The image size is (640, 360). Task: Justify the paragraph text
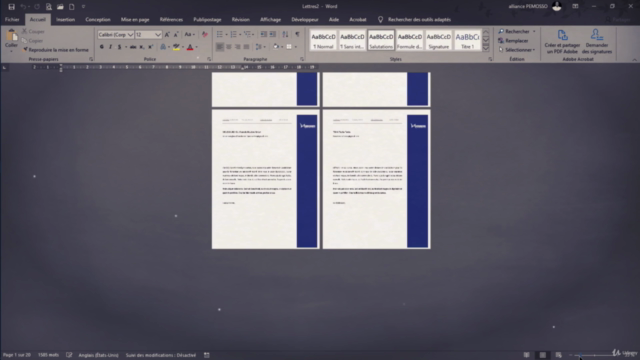click(247, 47)
